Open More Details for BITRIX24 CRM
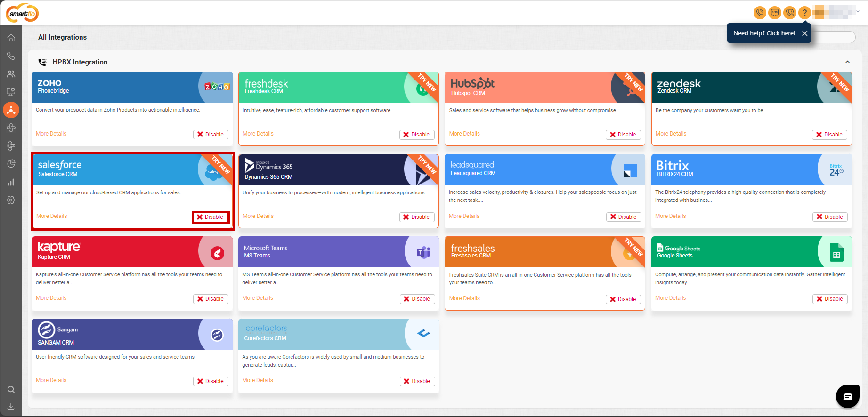 pyautogui.click(x=671, y=216)
